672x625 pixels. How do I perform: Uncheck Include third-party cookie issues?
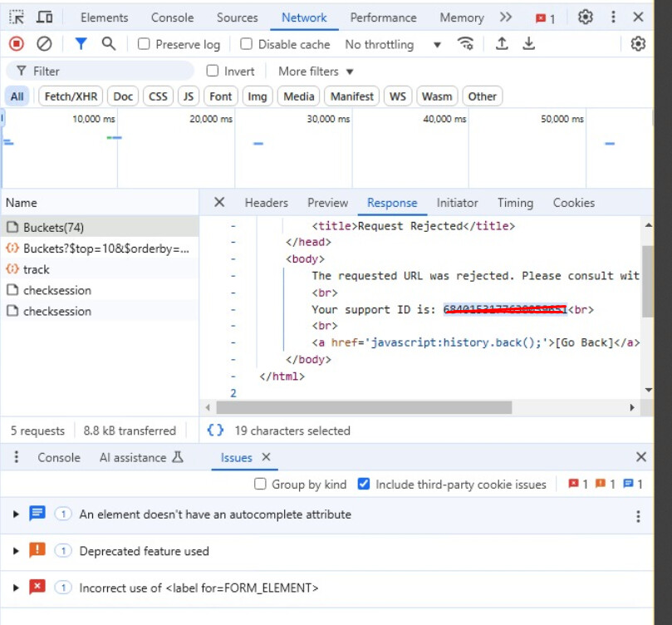pyautogui.click(x=364, y=484)
